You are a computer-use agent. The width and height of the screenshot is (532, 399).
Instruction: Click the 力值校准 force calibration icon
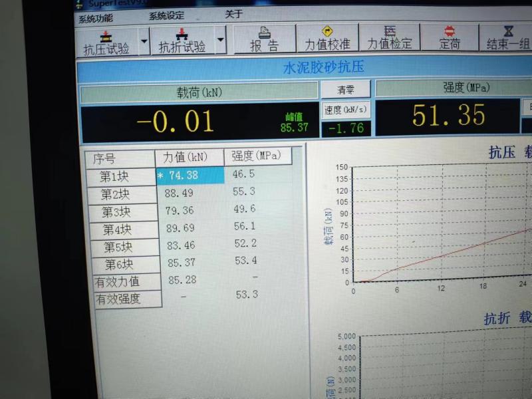coord(327,31)
